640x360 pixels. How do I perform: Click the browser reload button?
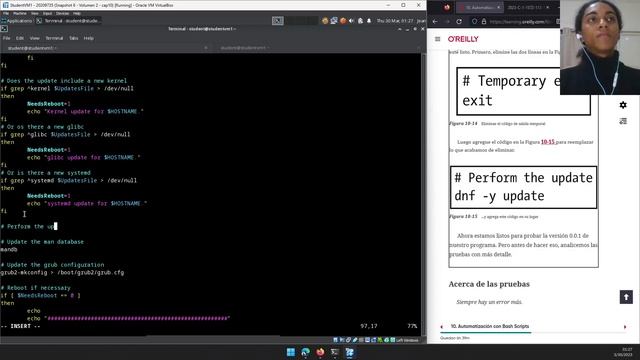point(459,22)
